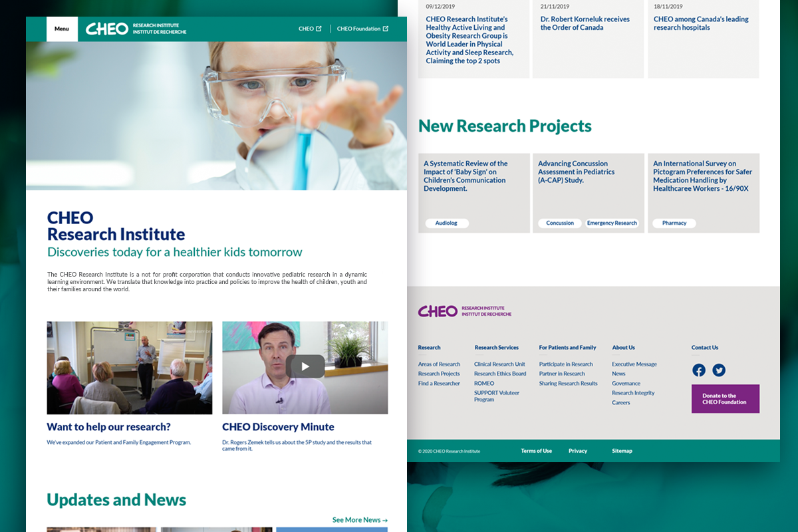Open 'Sitemap' in bottom bar
Viewport: 798px width, 532px height.
click(x=622, y=451)
